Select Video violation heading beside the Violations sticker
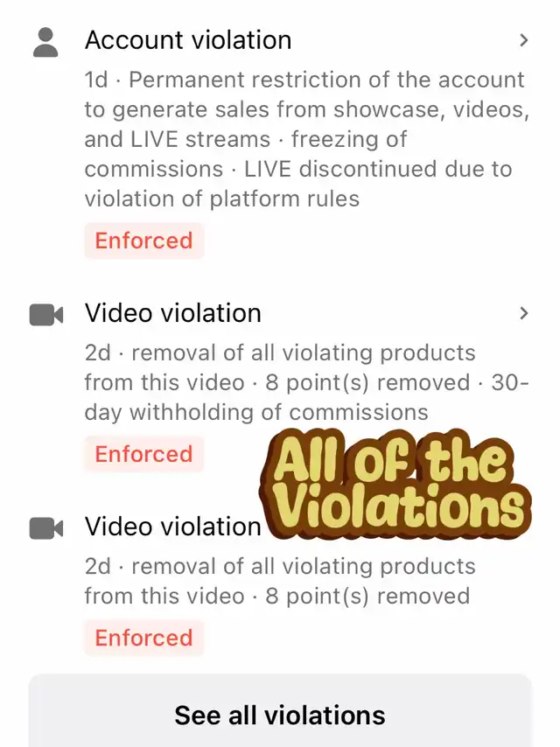 pos(173,527)
